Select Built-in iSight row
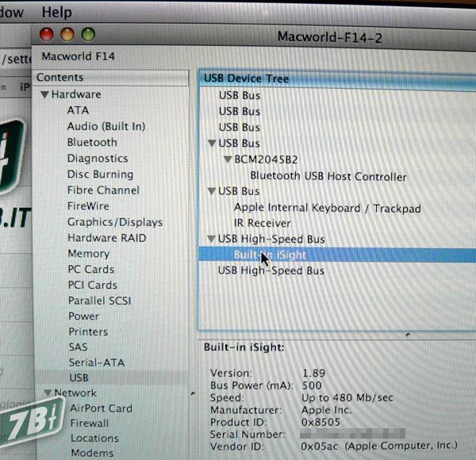Viewport: 476px width, 460px height. point(337,255)
